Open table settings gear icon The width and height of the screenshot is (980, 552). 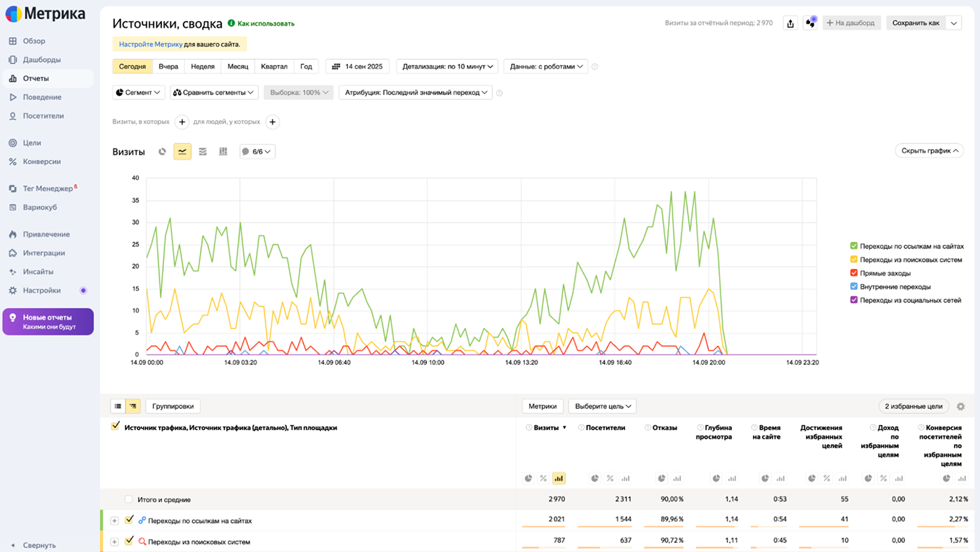tap(961, 406)
